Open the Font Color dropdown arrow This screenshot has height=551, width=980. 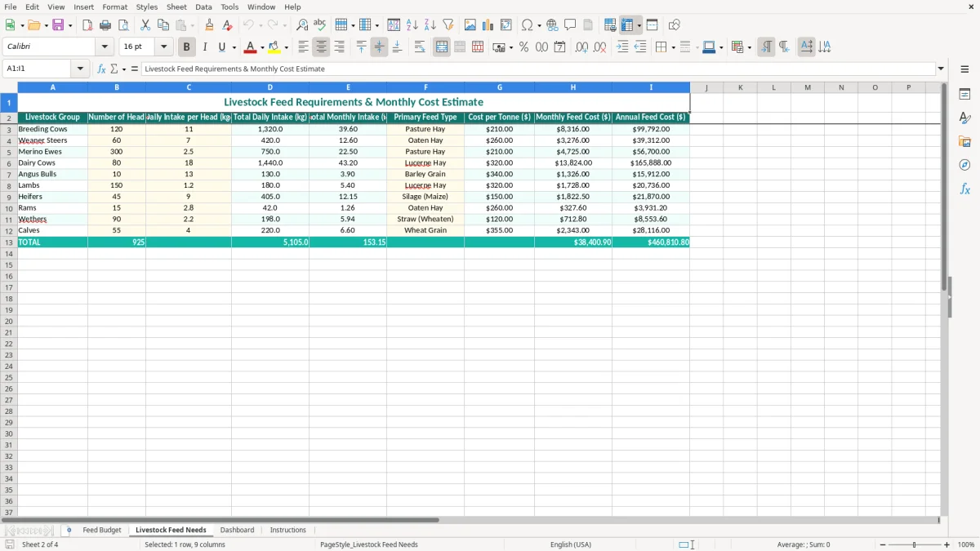pyautogui.click(x=262, y=47)
